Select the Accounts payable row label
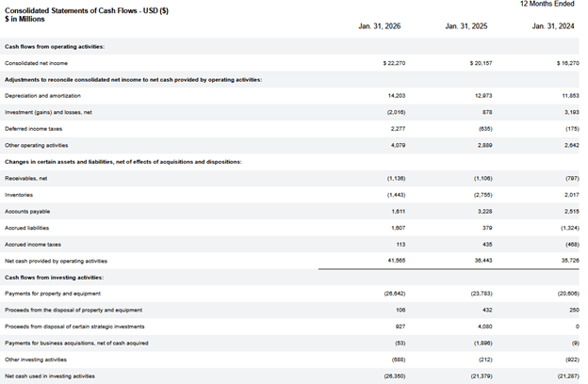 pos(27,211)
